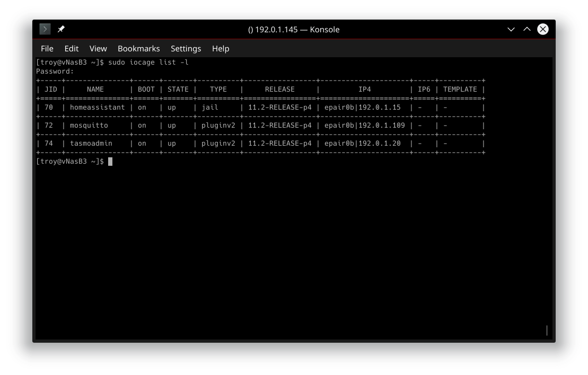Click the 'JID' column header
The image size is (588, 375).
tap(51, 90)
